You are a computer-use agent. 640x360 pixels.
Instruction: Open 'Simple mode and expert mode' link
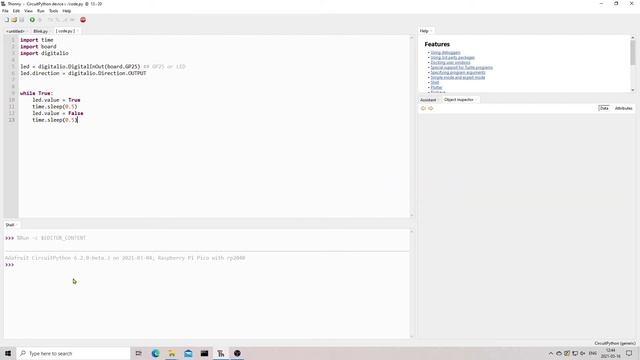tap(458, 77)
